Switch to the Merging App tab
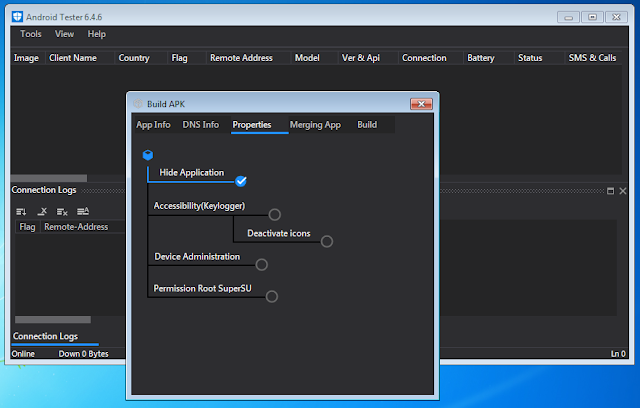640x408 pixels. (316, 125)
